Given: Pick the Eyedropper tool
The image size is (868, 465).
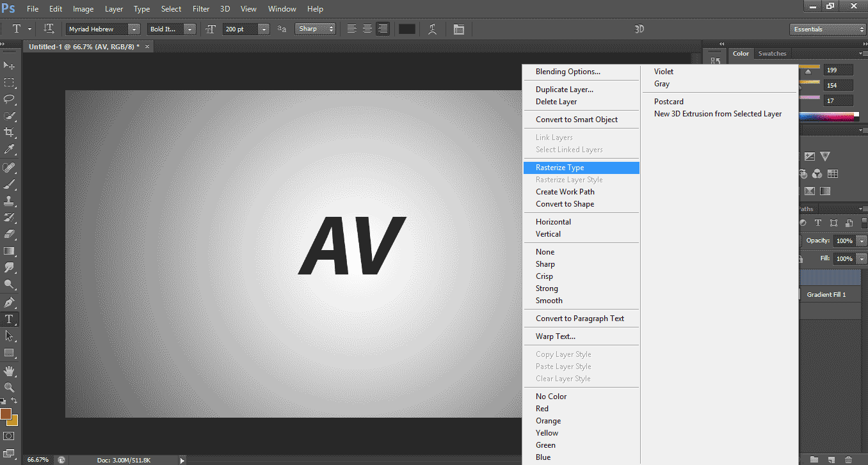Looking at the screenshot, I should coord(10,150).
